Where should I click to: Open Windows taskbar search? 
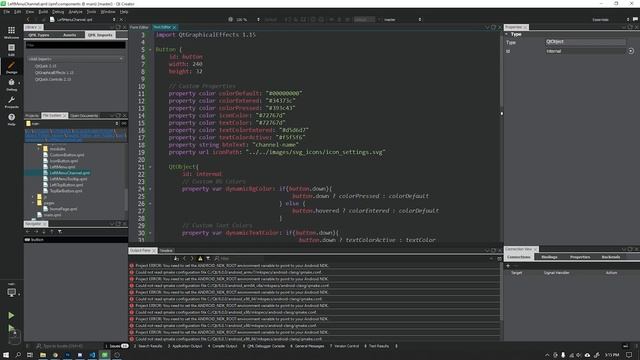tap(18, 355)
